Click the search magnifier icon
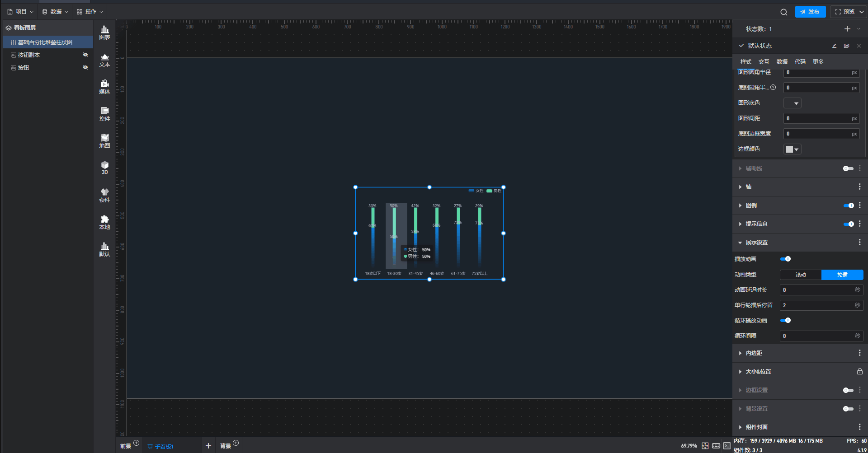The width and height of the screenshot is (868, 453). pyautogui.click(x=783, y=12)
